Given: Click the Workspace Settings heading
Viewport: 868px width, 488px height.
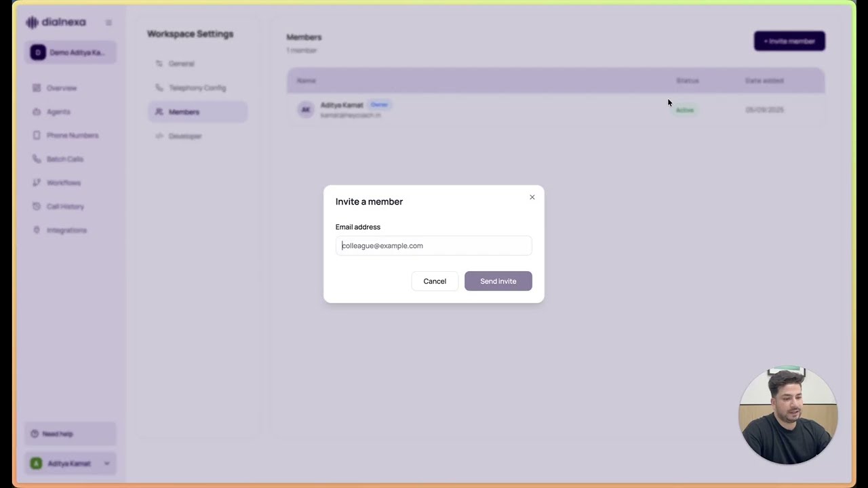Looking at the screenshot, I should pyautogui.click(x=190, y=34).
